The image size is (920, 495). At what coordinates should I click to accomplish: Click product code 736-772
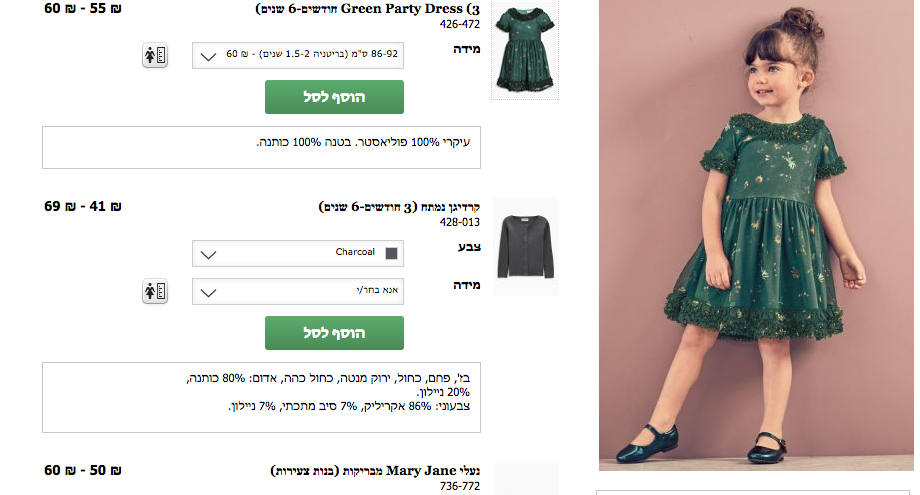(x=460, y=486)
